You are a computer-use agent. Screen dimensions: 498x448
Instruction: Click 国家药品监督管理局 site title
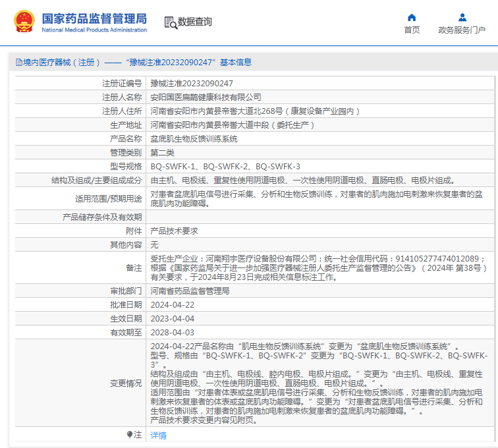(x=94, y=18)
